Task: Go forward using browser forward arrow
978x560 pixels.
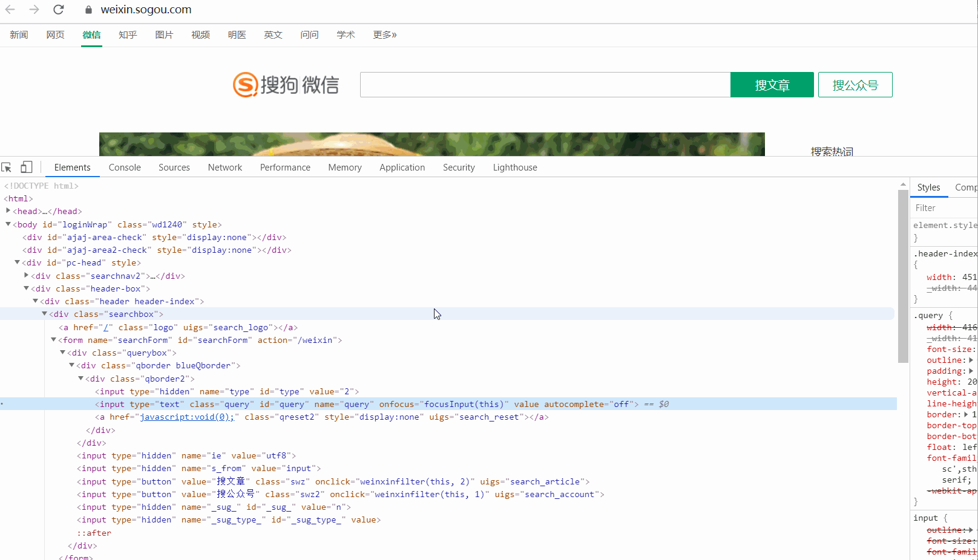Action: tap(34, 10)
